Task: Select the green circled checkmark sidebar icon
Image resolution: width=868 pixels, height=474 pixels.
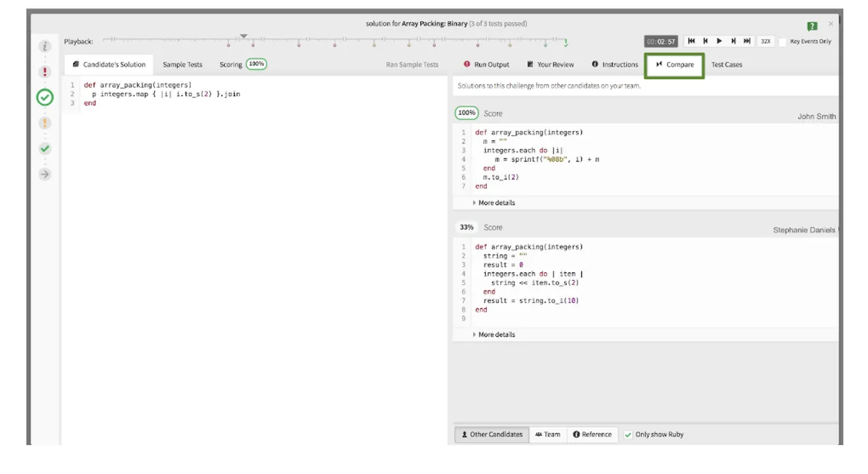Action: tap(45, 97)
